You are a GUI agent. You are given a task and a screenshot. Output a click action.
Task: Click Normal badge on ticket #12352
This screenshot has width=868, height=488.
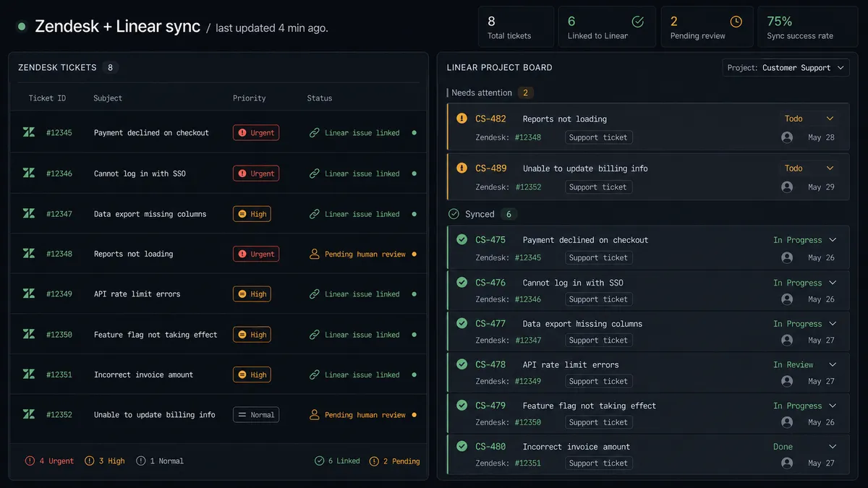[256, 415]
